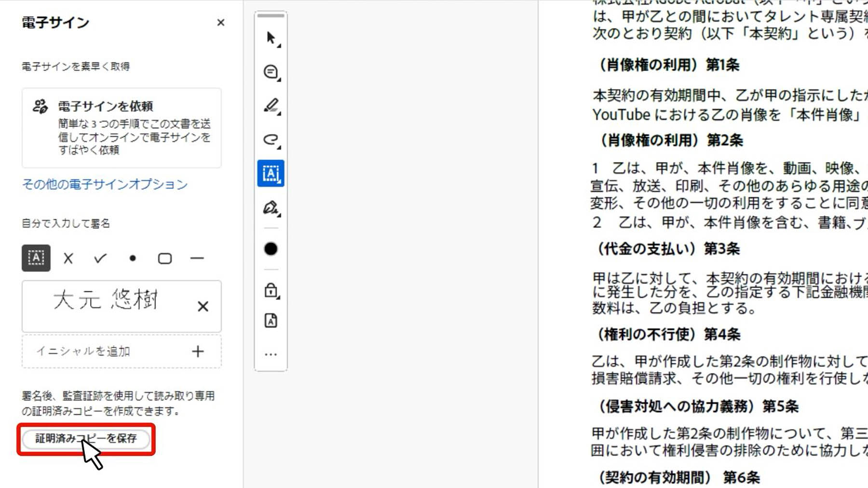
Task: Open その他の電子サインオプション link
Action: tap(105, 184)
